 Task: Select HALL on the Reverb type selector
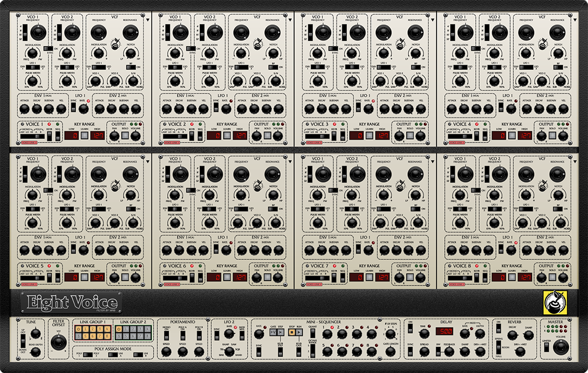pyautogui.click(x=499, y=353)
